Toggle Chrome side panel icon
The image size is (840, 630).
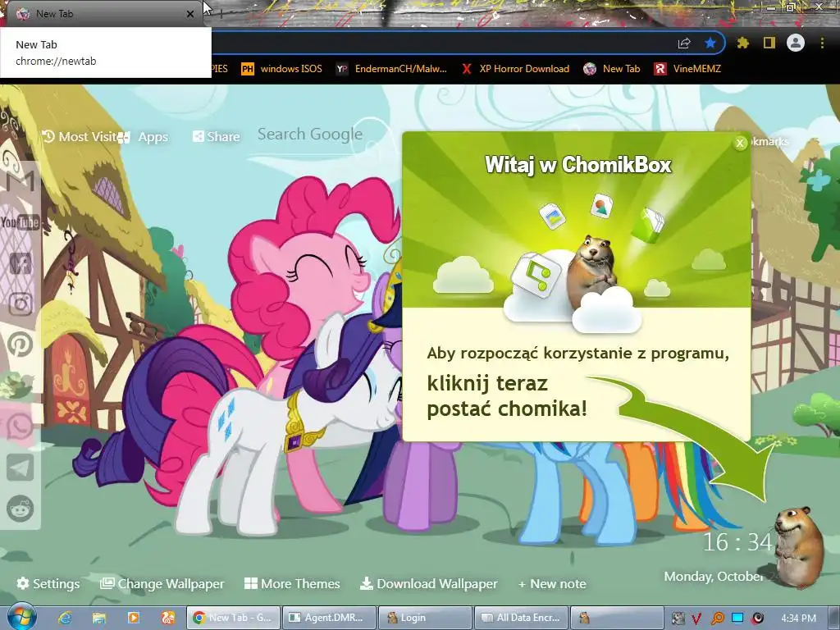(x=769, y=43)
